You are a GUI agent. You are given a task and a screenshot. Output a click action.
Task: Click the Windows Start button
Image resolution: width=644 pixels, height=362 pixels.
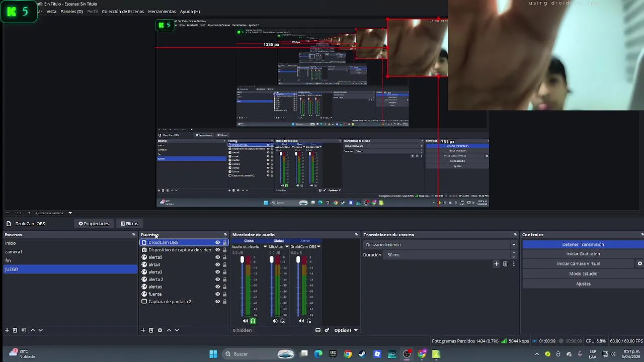click(213, 354)
